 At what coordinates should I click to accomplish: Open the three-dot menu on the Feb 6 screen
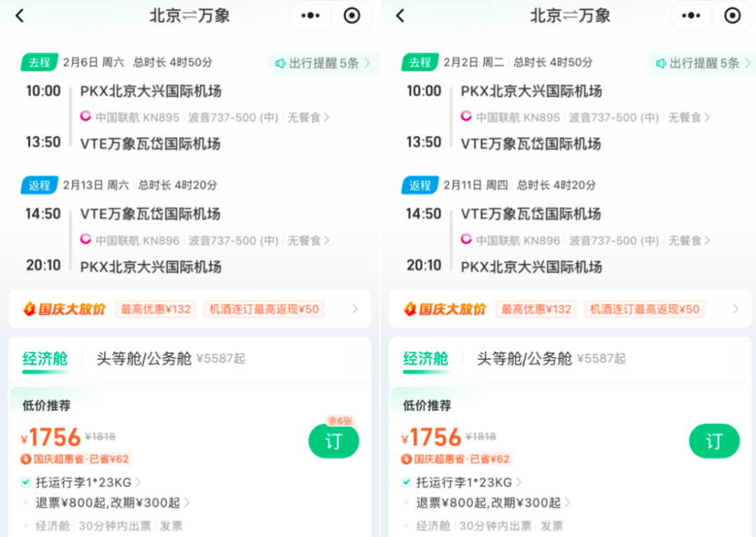click(x=311, y=16)
